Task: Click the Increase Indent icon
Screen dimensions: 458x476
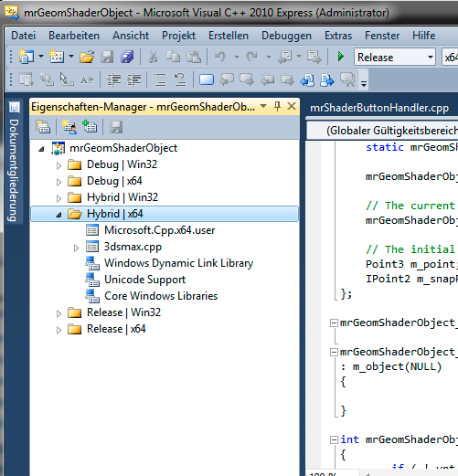Action: 133,79
